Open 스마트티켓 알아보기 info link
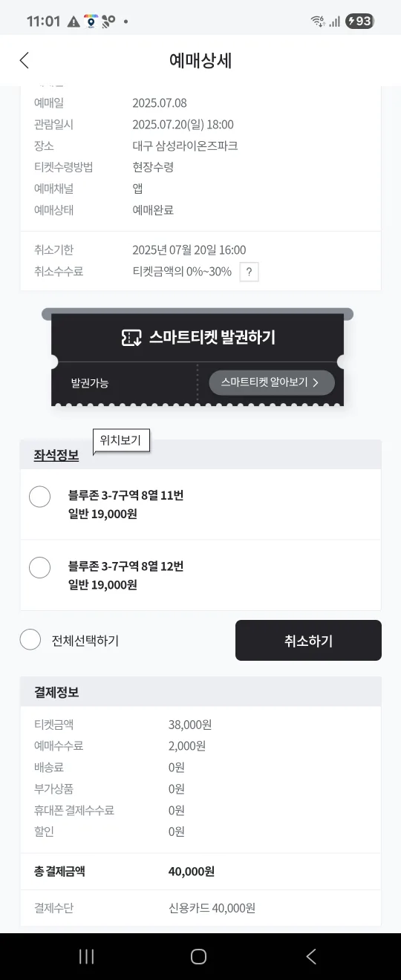 [272, 383]
